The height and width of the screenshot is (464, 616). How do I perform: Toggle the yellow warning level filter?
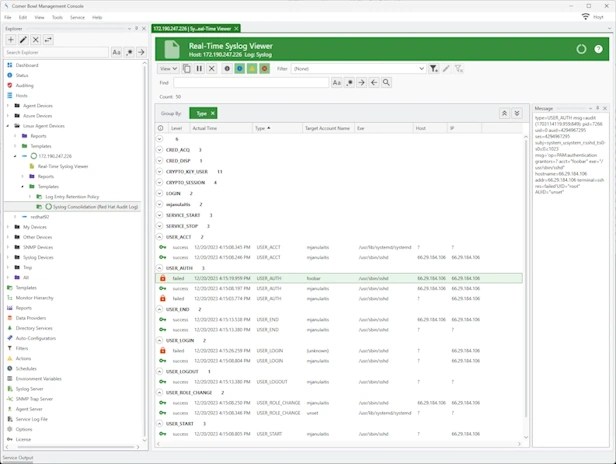pos(252,69)
